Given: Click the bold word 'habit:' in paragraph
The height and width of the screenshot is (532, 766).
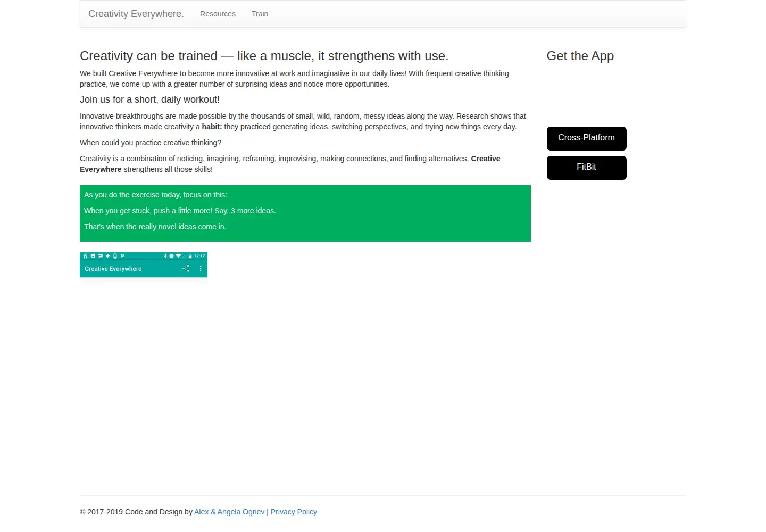Looking at the screenshot, I should click(x=212, y=127).
